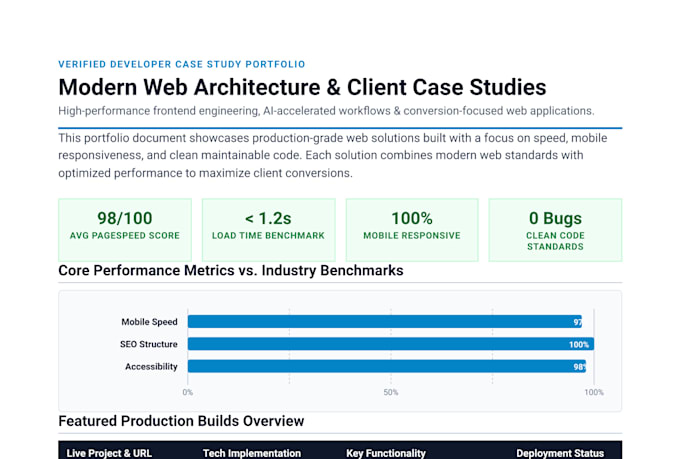
Task: Click the 'Featured Production Builds Overview' heading
Action: click(181, 421)
